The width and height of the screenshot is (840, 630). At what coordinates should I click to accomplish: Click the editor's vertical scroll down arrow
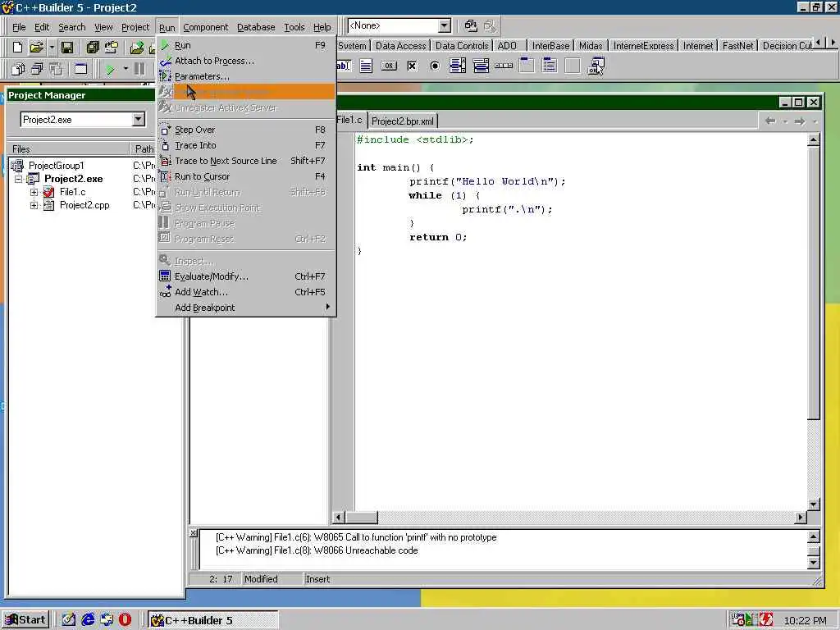pyautogui.click(x=813, y=504)
